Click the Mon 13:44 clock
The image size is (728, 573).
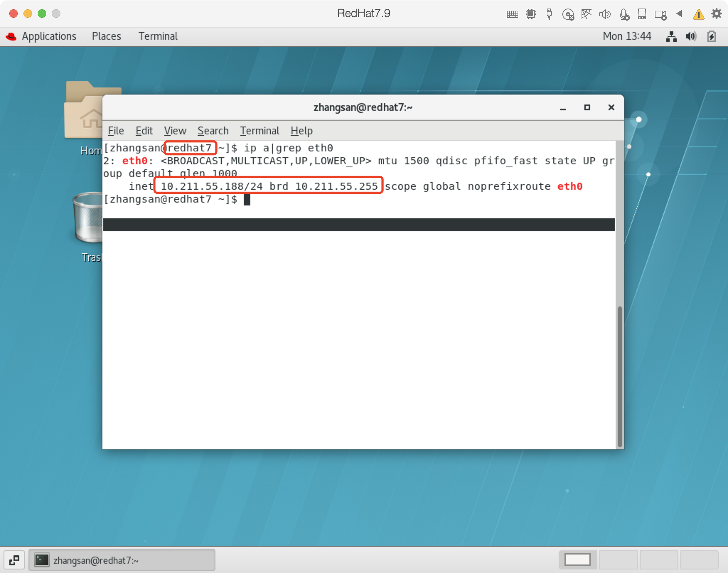pos(627,36)
